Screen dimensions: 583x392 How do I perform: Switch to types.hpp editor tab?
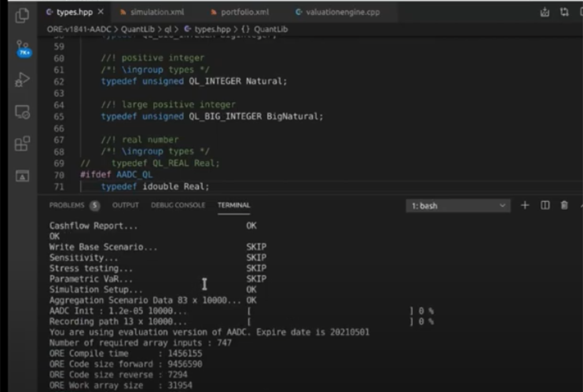pyautogui.click(x=75, y=12)
